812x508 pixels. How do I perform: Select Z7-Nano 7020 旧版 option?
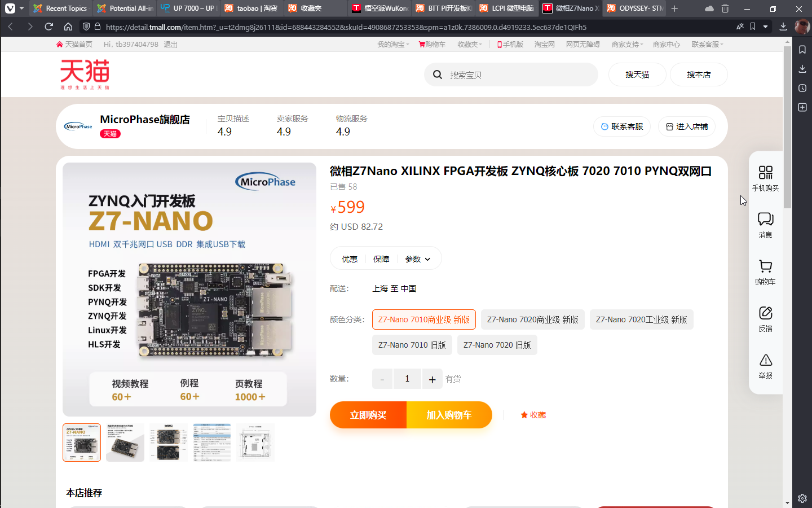pyautogui.click(x=497, y=345)
